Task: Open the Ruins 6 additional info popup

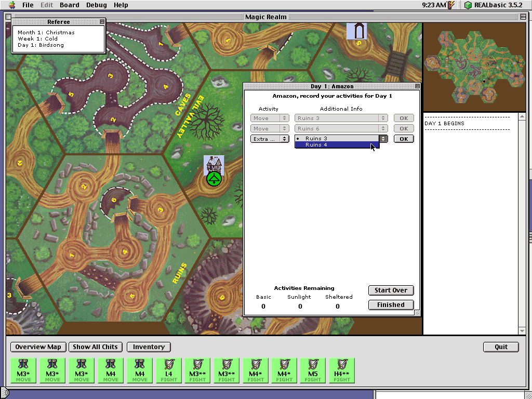Action: tap(341, 129)
